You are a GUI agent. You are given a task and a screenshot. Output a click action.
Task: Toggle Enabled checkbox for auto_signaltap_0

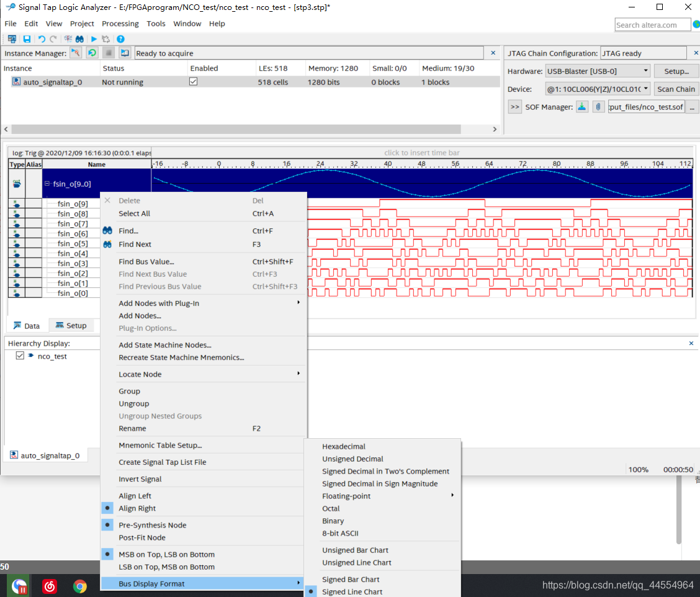[x=193, y=82]
